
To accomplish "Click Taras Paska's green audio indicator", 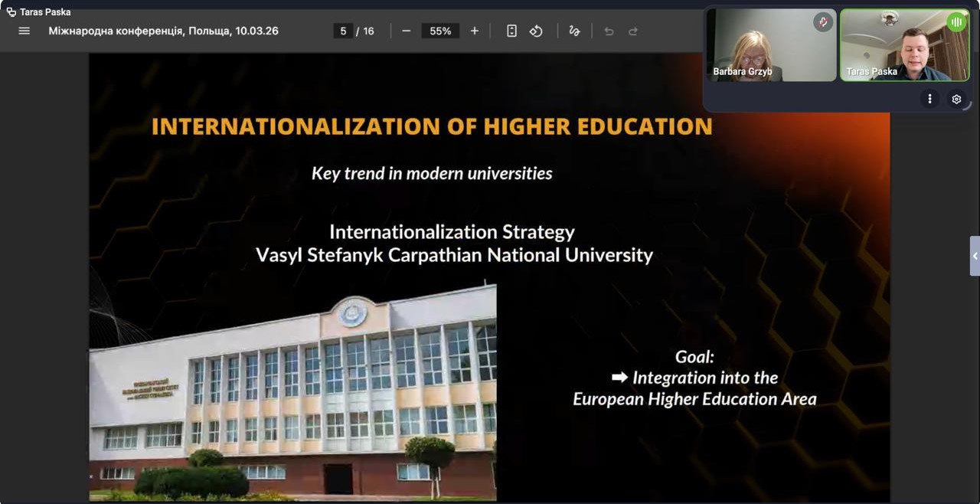I will coord(956,22).
